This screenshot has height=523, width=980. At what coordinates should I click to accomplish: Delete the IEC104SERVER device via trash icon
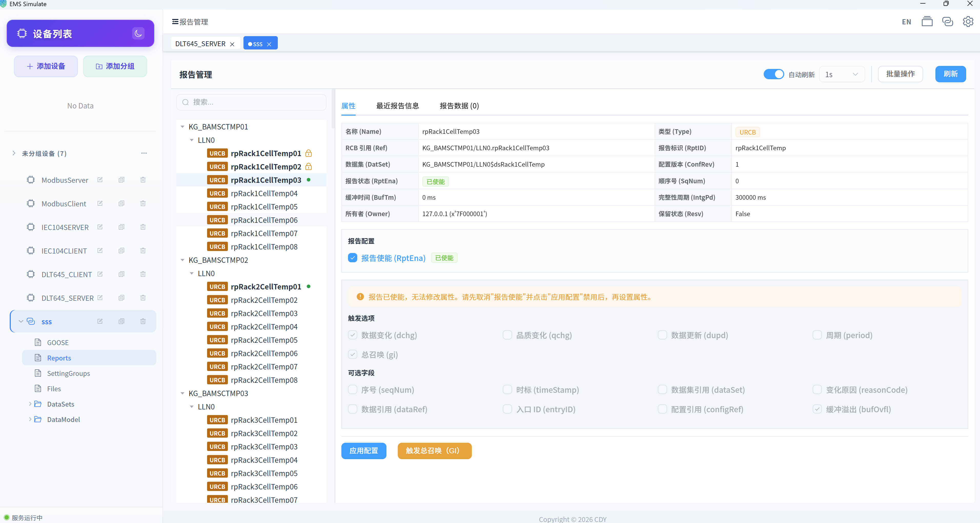(x=143, y=227)
